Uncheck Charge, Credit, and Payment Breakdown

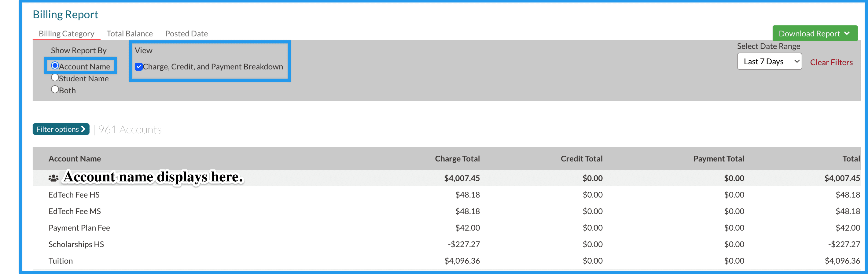pyautogui.click(x=138, y=67)
